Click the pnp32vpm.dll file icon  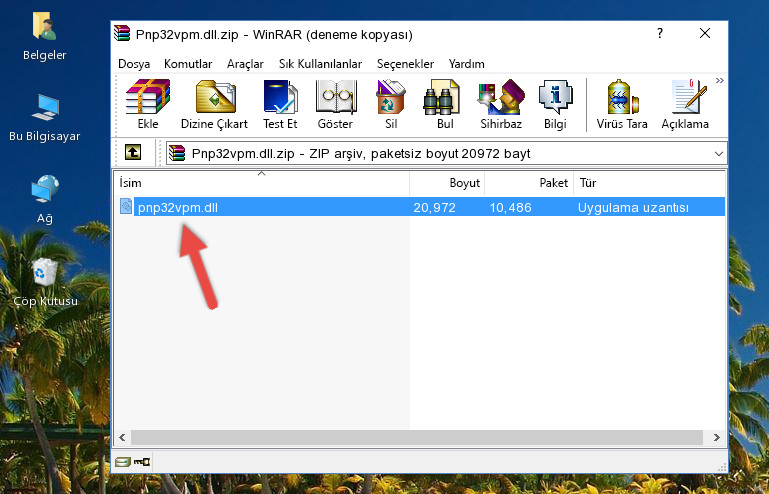click(126, 207)
